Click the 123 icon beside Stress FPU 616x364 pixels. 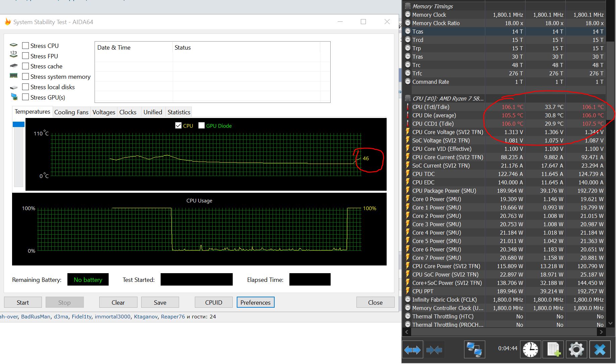(x=14, y=54)
